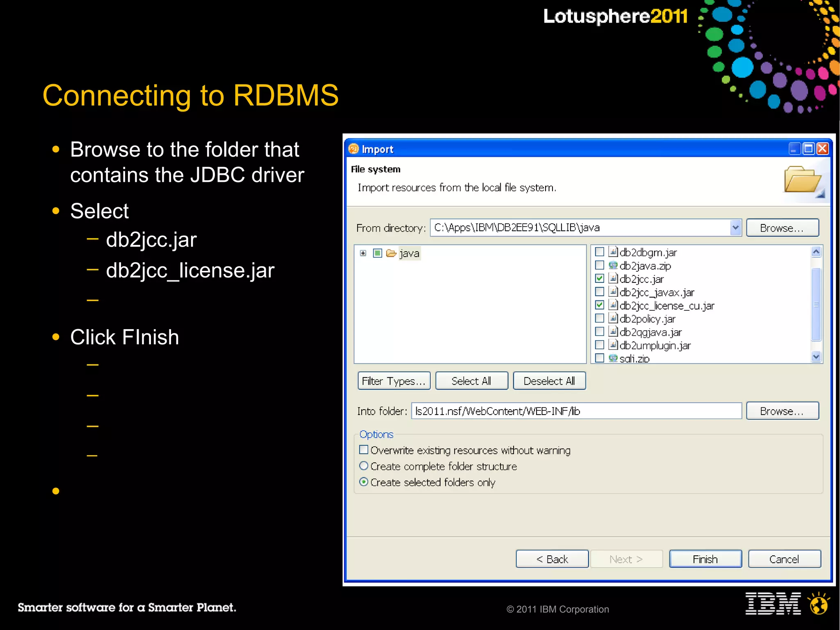The height and width of the screenshot is (630, 840).
Task: Check the db2dbgm.jar checkbox
Action: pos(599,252)
